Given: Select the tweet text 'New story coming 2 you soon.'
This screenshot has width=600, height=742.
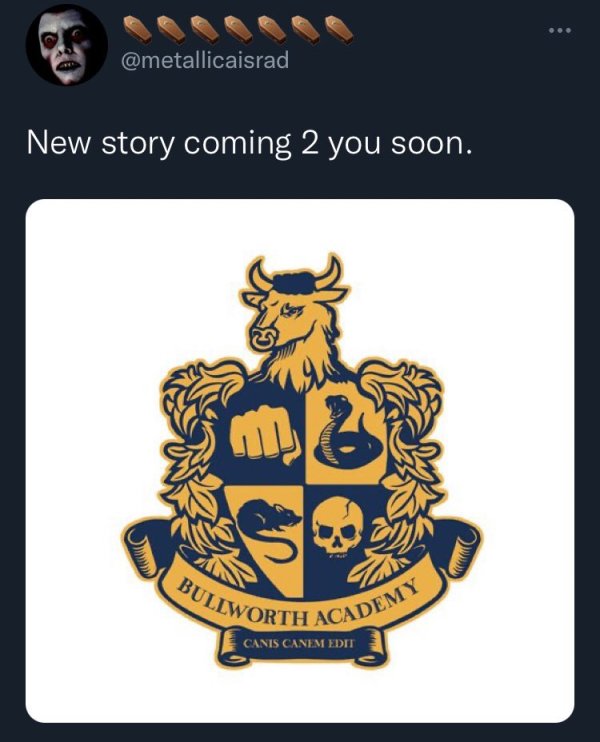Looking at the screenshot, I should click(x=246, y=144).
